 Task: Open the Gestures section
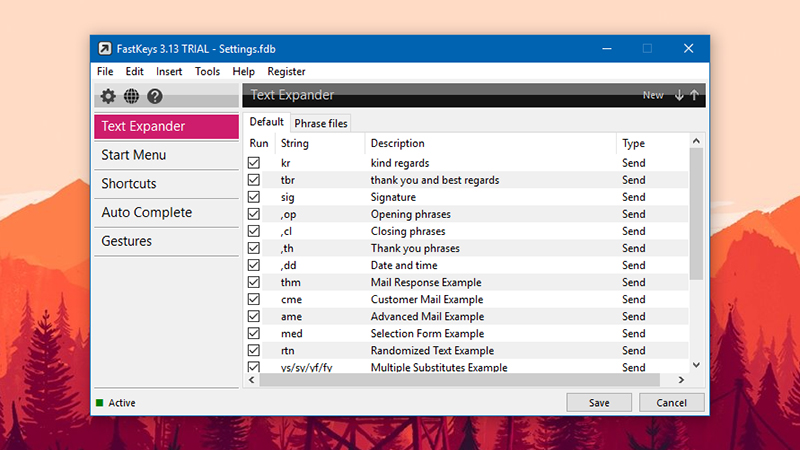[x=166, y=241]
